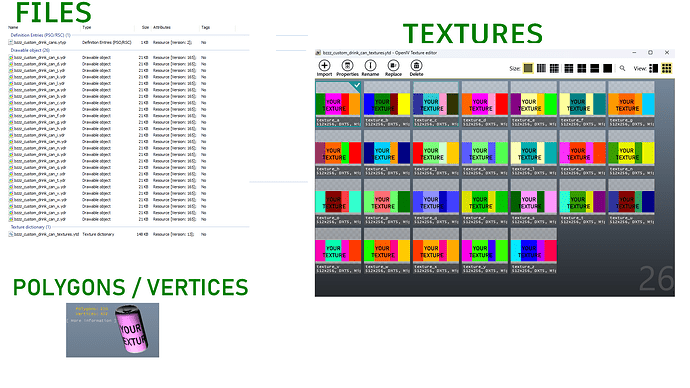
Task: Toggle the checkmark on the texture_a thumbnail
Action: 357,85
